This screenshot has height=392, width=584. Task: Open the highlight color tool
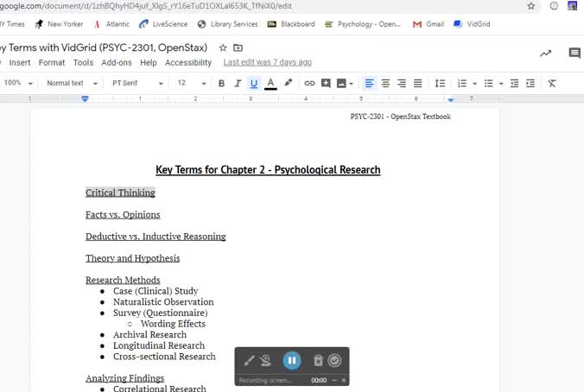click(288, 83)
